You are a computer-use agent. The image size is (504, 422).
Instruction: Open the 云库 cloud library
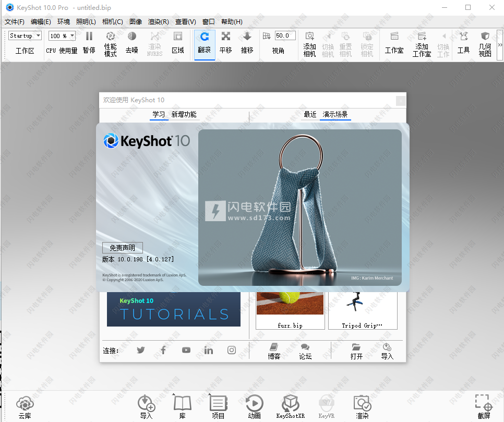25,407
